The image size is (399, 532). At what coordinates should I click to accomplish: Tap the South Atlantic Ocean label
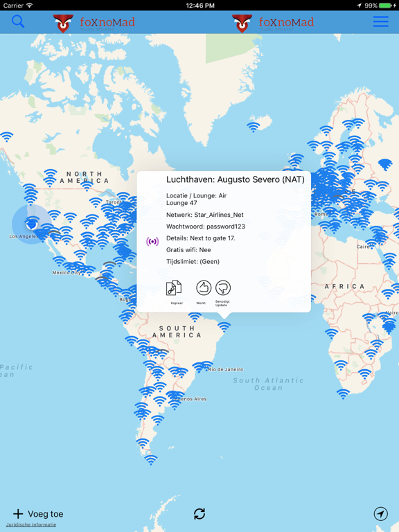tap(268, 384)
